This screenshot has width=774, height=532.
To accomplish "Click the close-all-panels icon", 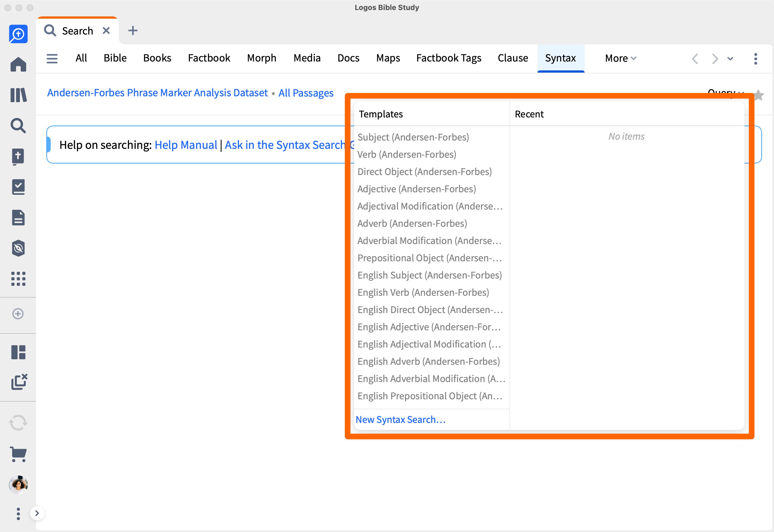I will click(19, 382).
